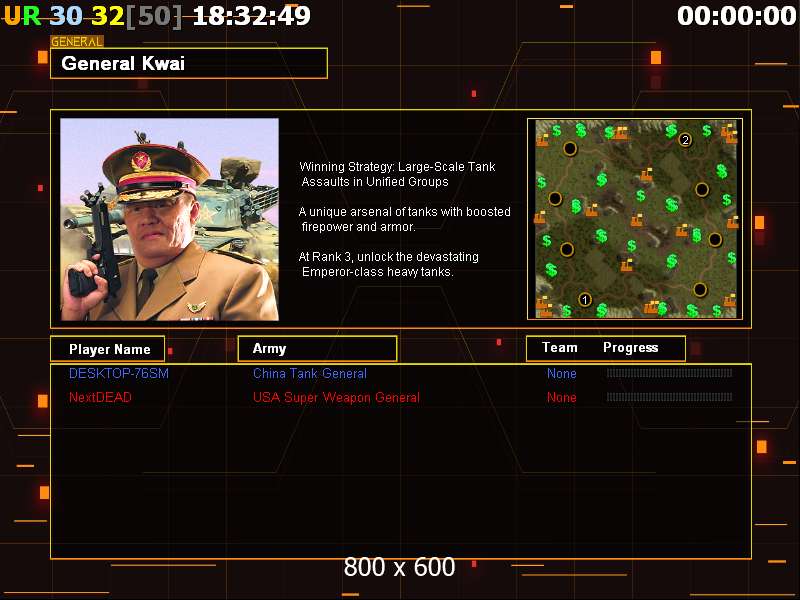Click the orange GENERAL label tag
This screenshot has height=600, width=800.
coord(77,42)
